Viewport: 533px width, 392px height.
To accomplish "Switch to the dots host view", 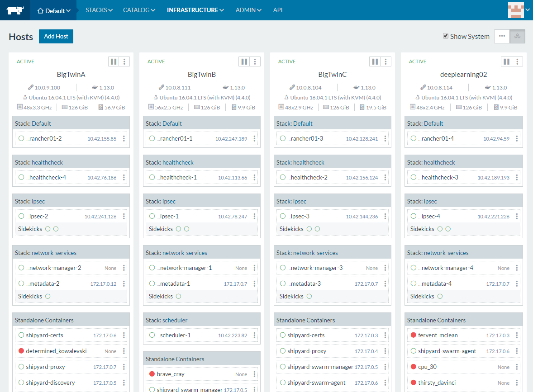I will (x=502, y=37).
